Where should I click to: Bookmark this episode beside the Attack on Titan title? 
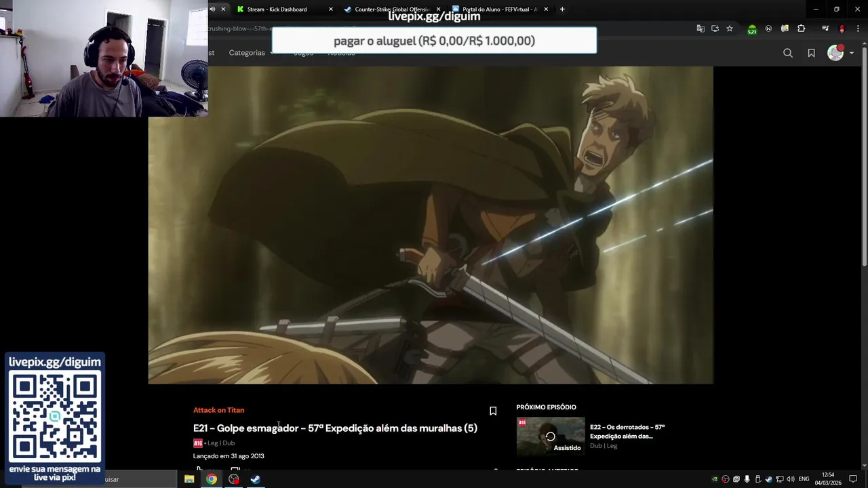click(x=493, y=411)
